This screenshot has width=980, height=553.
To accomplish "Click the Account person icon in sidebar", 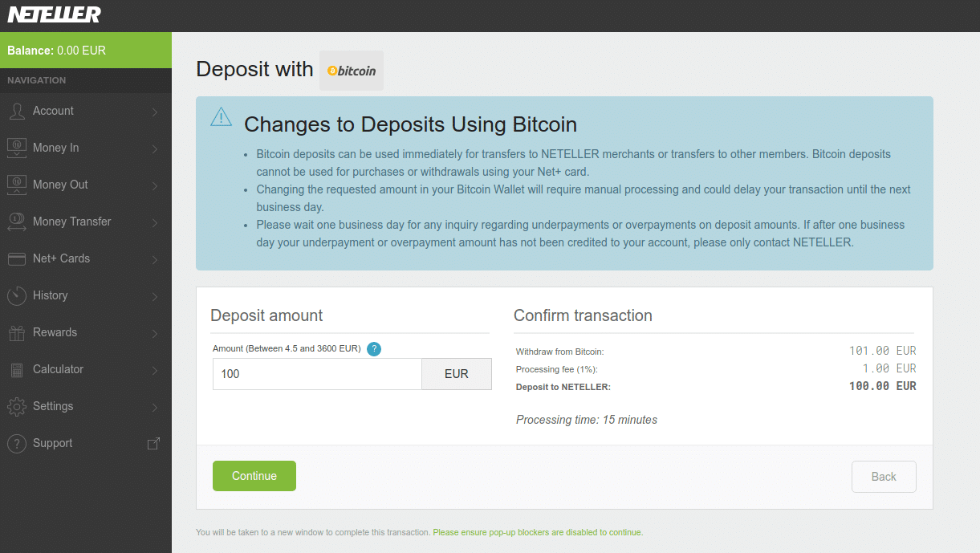I will [17, 111].
